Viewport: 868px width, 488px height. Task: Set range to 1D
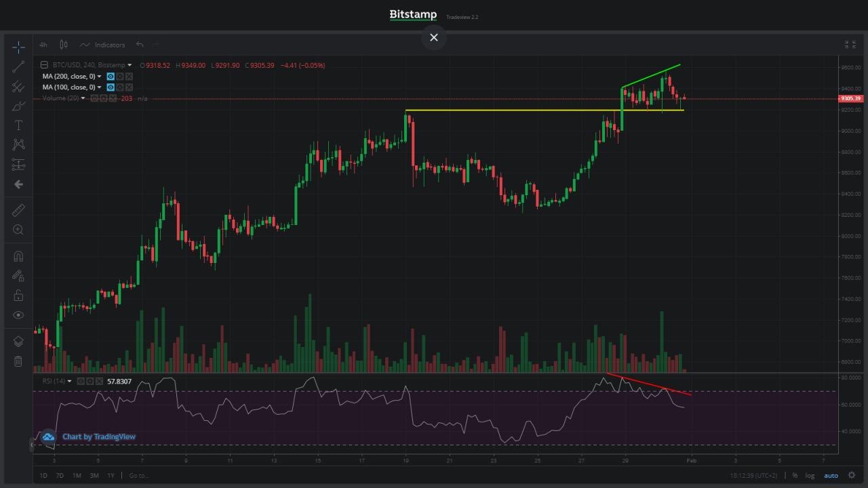(x=43, y=476)
